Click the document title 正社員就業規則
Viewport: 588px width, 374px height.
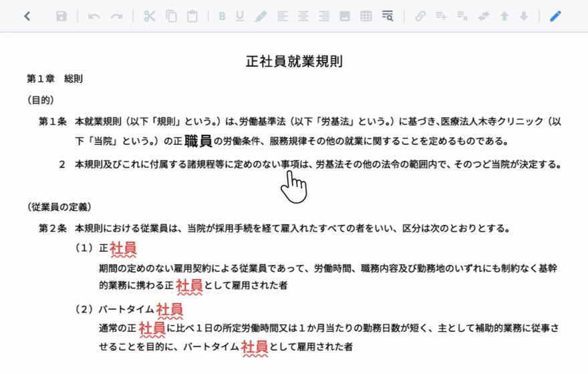pos(294,61)
